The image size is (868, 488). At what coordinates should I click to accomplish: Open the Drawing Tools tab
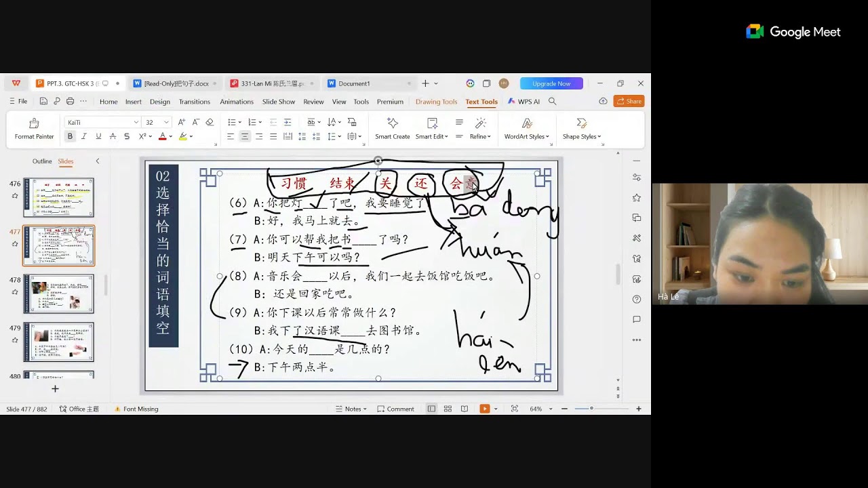tap(436, 102)
